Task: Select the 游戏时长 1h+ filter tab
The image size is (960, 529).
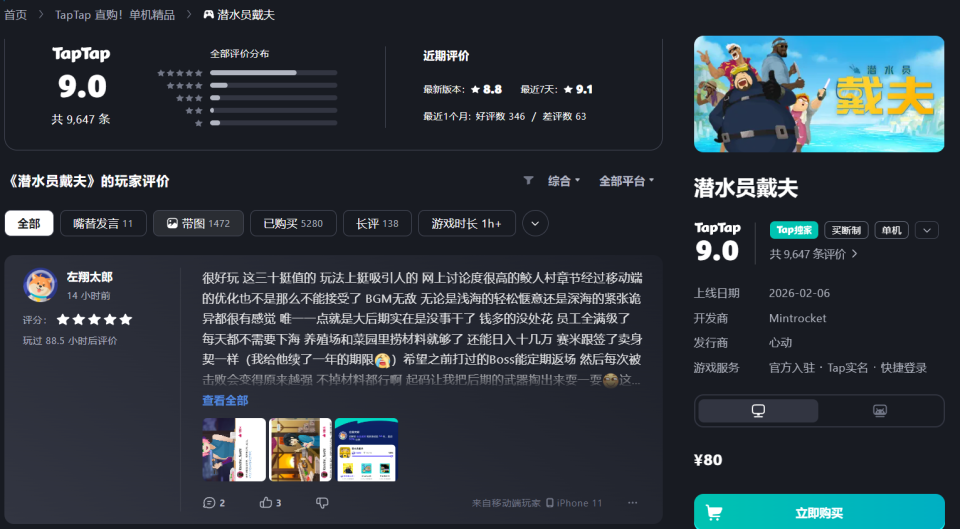Action: 467,223
